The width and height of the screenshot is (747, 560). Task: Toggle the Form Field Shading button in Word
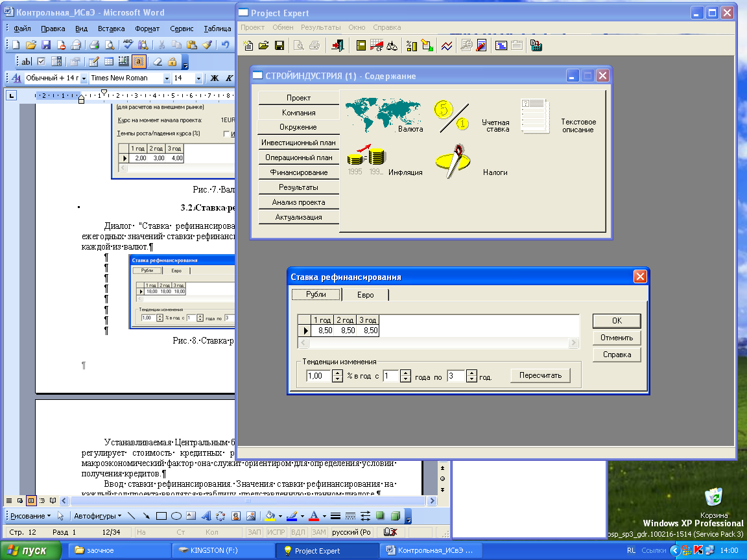139,62
